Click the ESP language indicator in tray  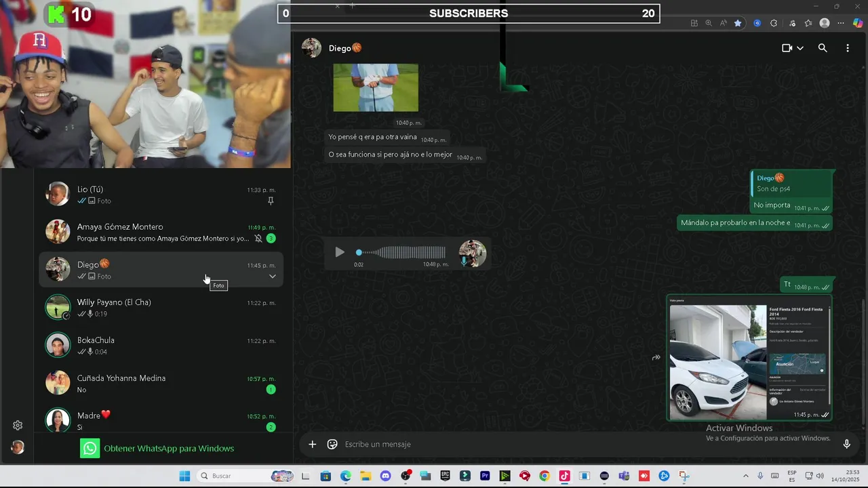[792, 476]
